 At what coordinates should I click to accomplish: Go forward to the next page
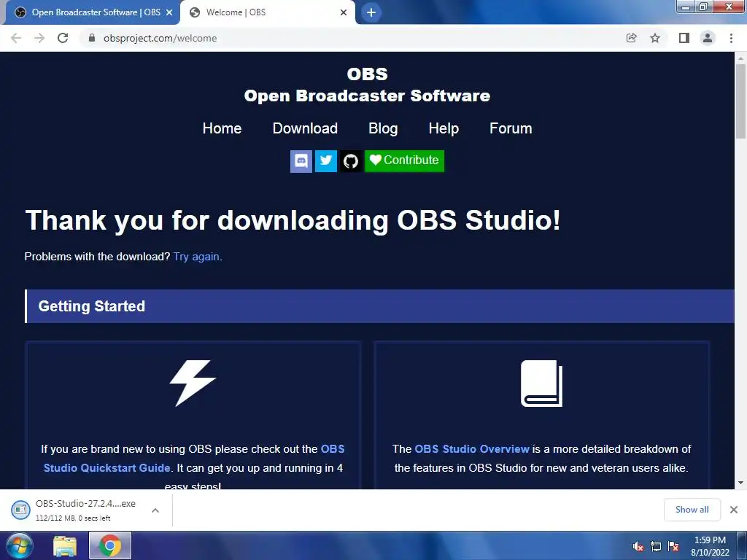click(x=39, y=38)
